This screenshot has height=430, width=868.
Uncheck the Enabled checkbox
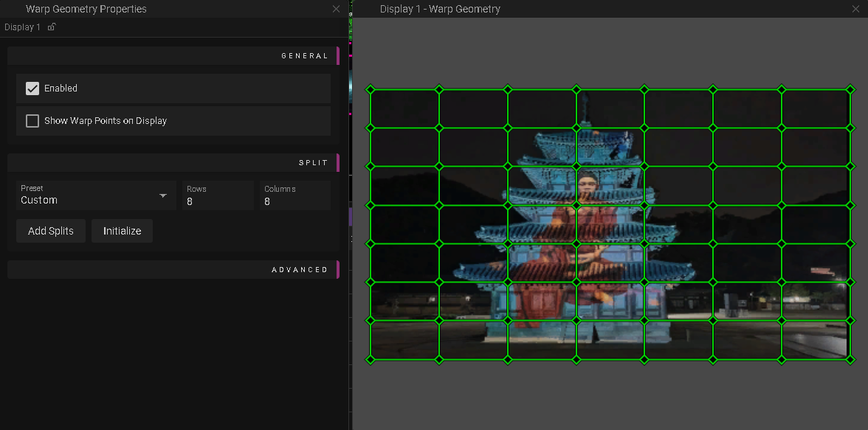[x=32, y=89]
